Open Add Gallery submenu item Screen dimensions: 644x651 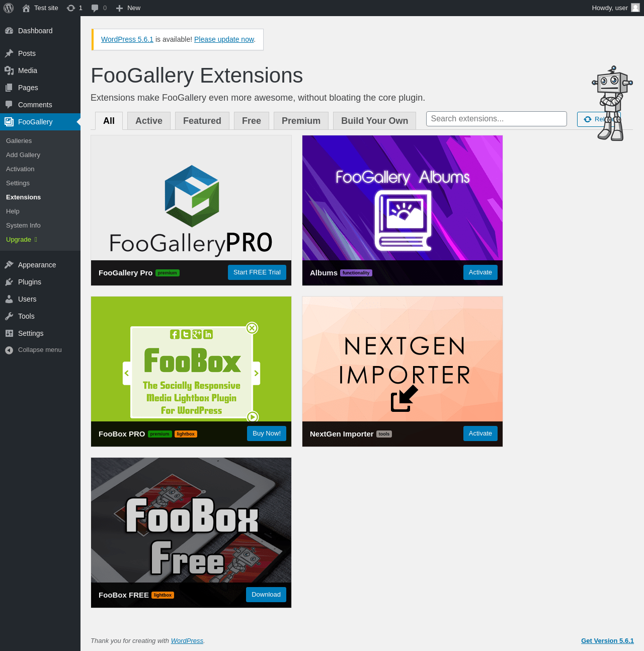(x=40, y=155)
